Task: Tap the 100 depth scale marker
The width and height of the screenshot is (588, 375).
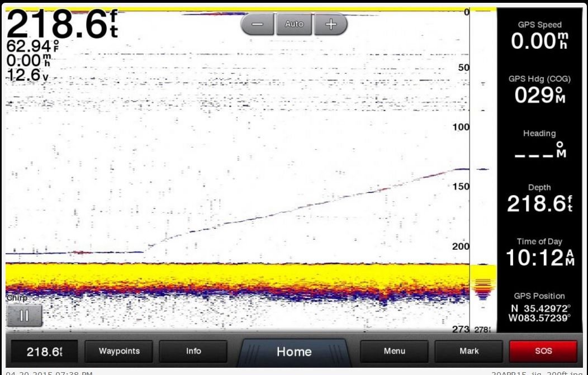Action: point(461,127)
